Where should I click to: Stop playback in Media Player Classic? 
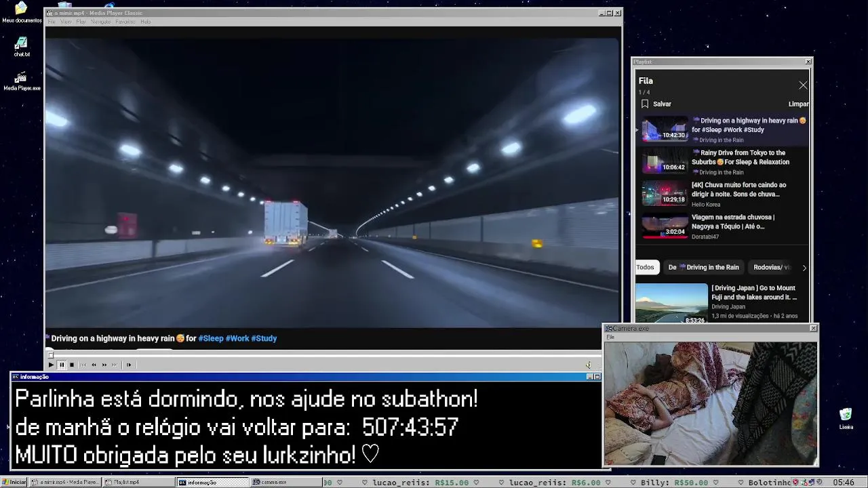(x=72, y=365)
